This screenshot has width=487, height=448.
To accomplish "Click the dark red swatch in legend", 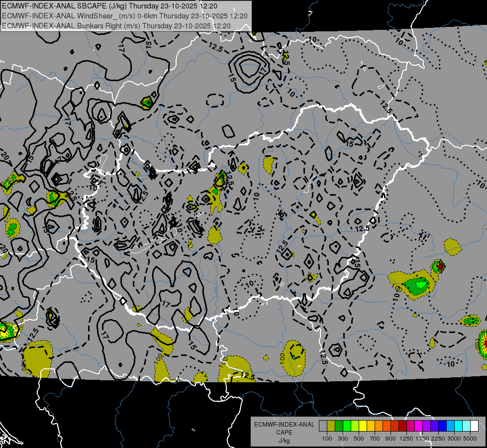I will [x=402, y=426].
